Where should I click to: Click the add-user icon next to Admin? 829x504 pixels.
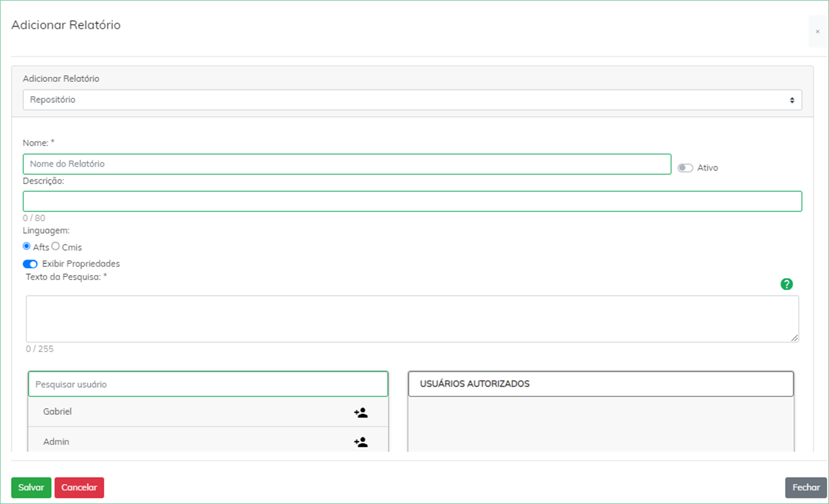coord(361,442)
